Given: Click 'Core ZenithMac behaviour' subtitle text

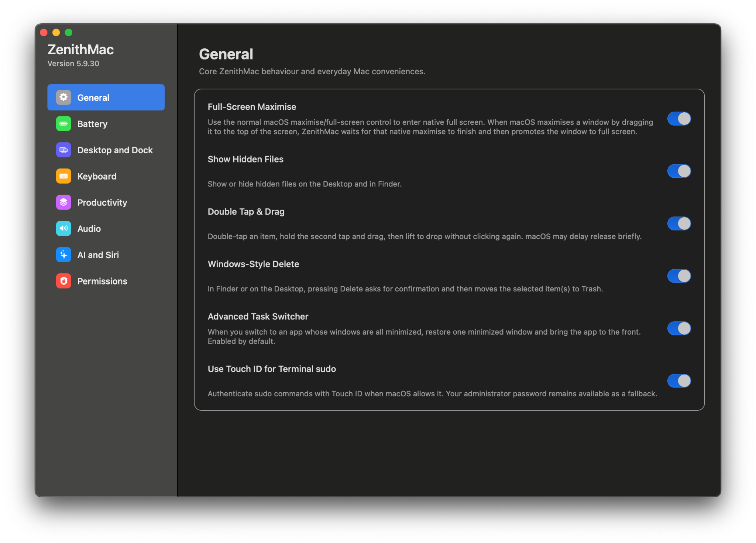Looking at the screenshot, I should 312,72.
